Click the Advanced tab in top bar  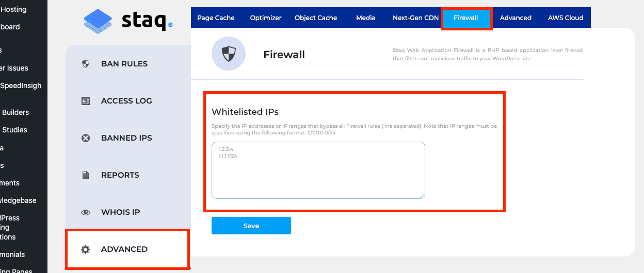[516, 18]
